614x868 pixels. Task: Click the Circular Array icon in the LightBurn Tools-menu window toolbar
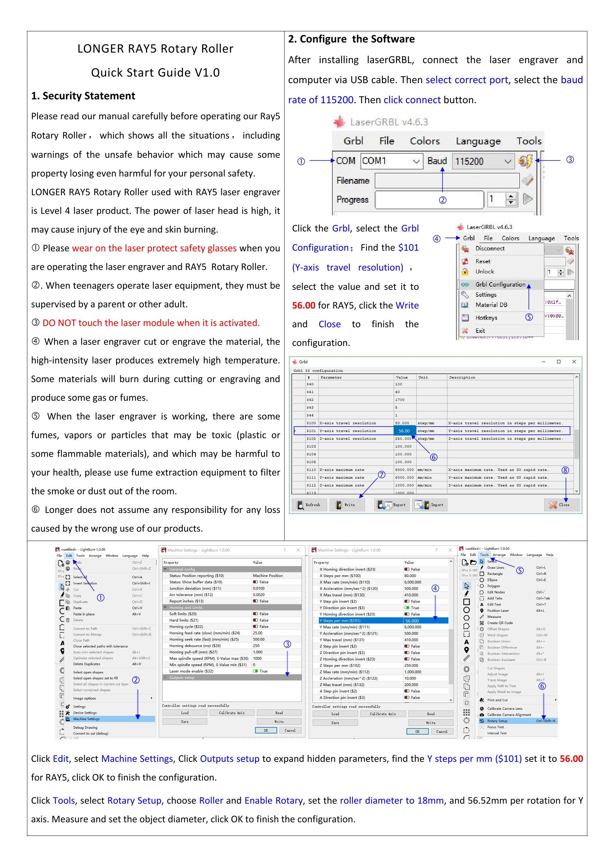[467, 721]
